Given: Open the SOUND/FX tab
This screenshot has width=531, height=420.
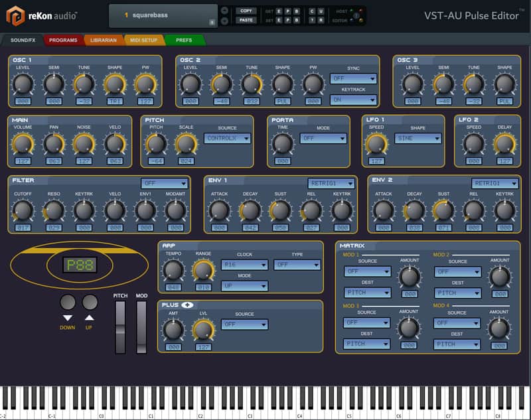Looking at the screenshot, I should click(23, 40).
